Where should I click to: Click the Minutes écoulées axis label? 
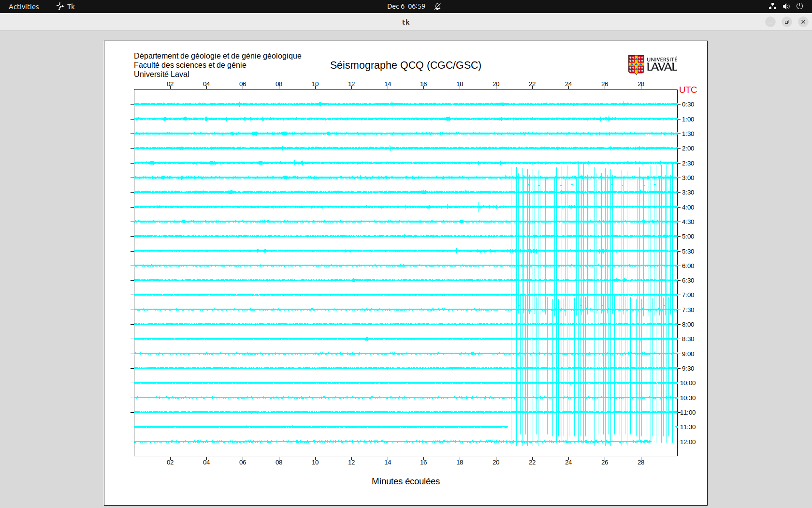pos(406,481)
